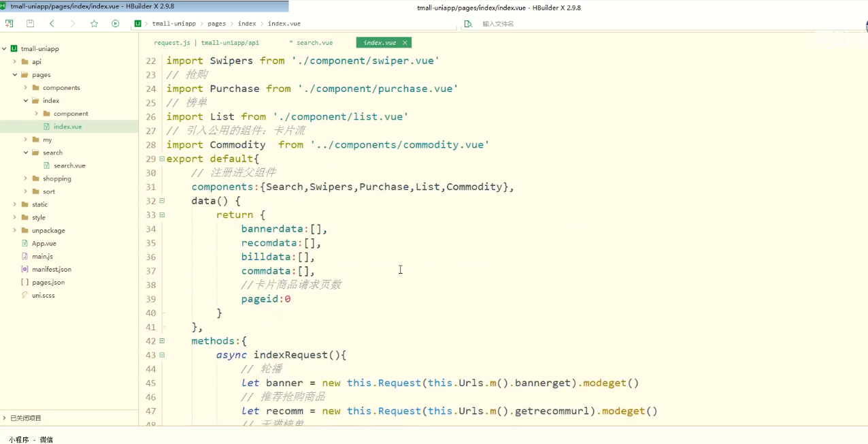Open search.vue in the project tree
868x444 pixels.
(69, 165)
